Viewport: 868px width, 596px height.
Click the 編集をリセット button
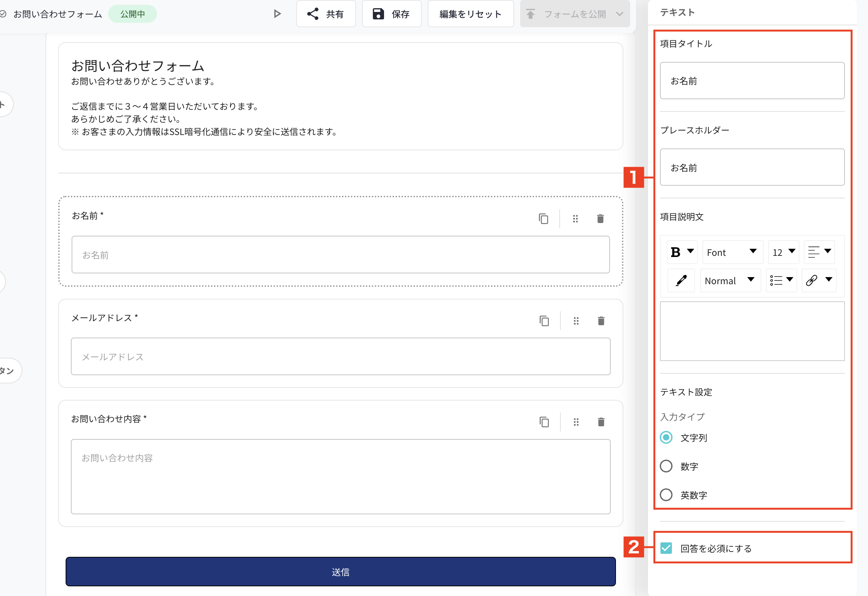470,14
